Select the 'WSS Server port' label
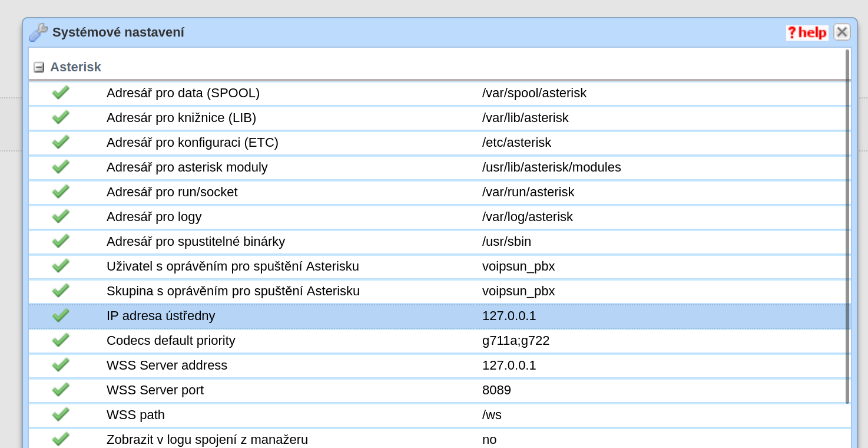This screenshot has height=448, width=868. click(x=155, y=390)
